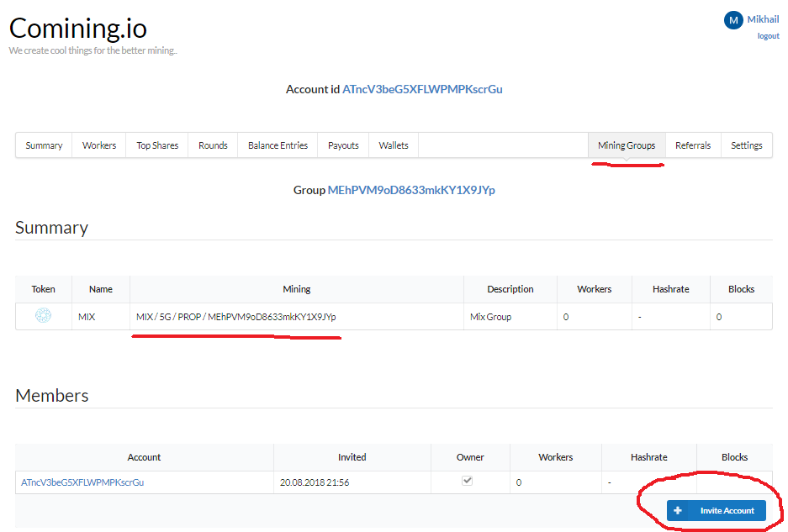
Task: Click the invited date 20.08.2018 21:56
Action: click(x=315, y=482)
